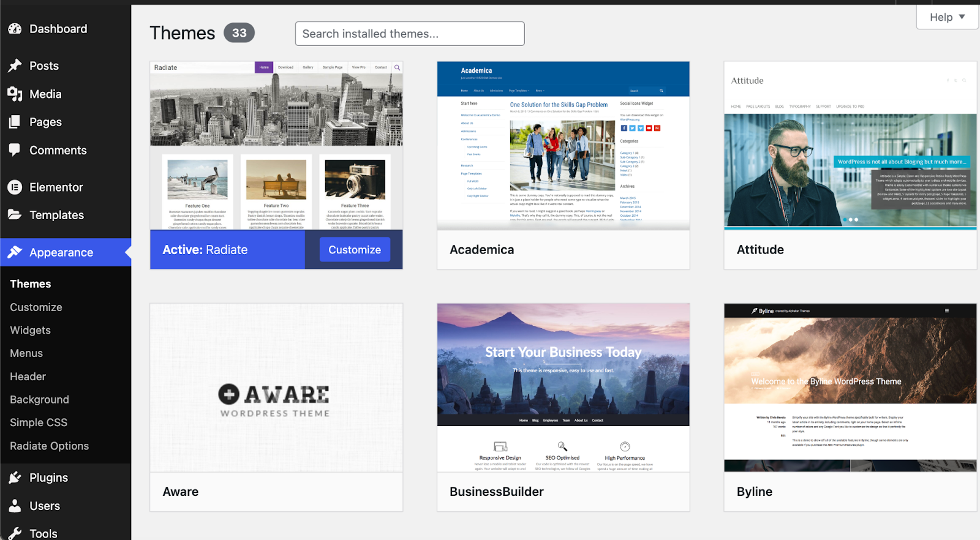Image resolution: width=980 pixels, height=540 pixels.
Task: Click the Customize button for Radiate
Action: (x=355, y=250)
